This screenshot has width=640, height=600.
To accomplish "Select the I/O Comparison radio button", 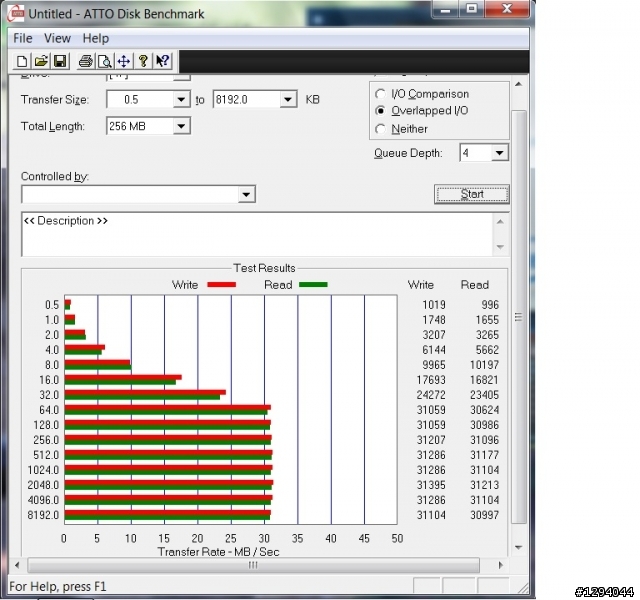I will tap(380, 94).
